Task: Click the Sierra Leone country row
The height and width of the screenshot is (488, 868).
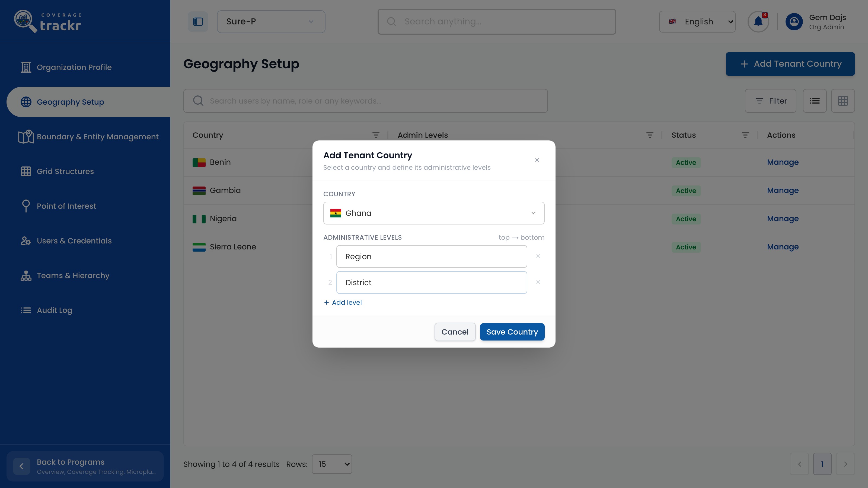Action: (519, 247)
